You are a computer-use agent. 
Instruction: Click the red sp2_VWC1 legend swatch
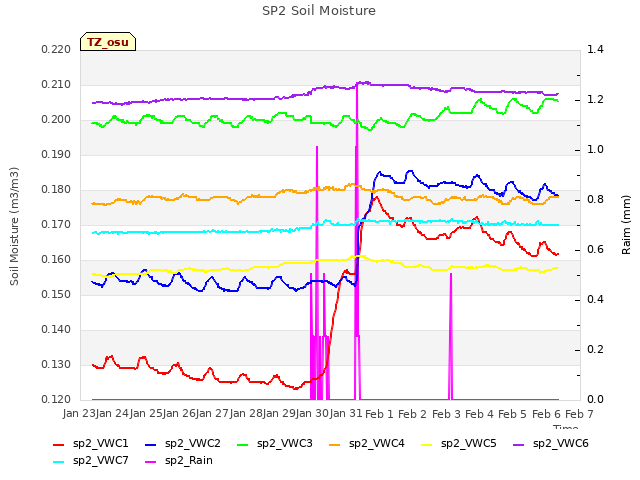tap(59, 444)
